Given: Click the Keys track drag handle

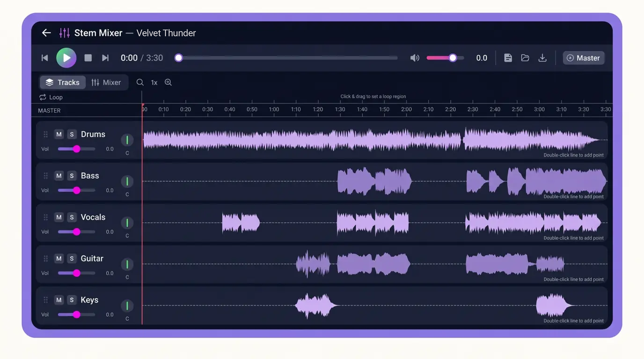Looking at the screenshot, I should point(45,300).
